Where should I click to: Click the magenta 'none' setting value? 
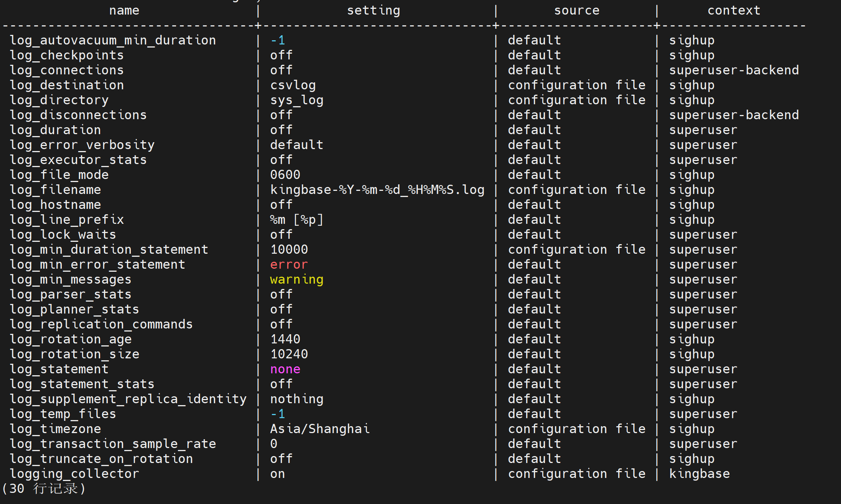pos(285,369)
